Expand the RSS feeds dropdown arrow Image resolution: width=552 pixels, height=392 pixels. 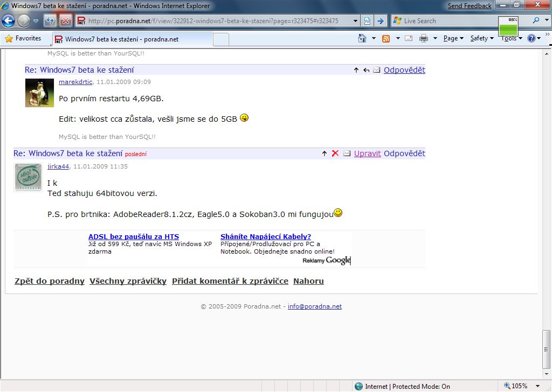click(x=398, y=38)
